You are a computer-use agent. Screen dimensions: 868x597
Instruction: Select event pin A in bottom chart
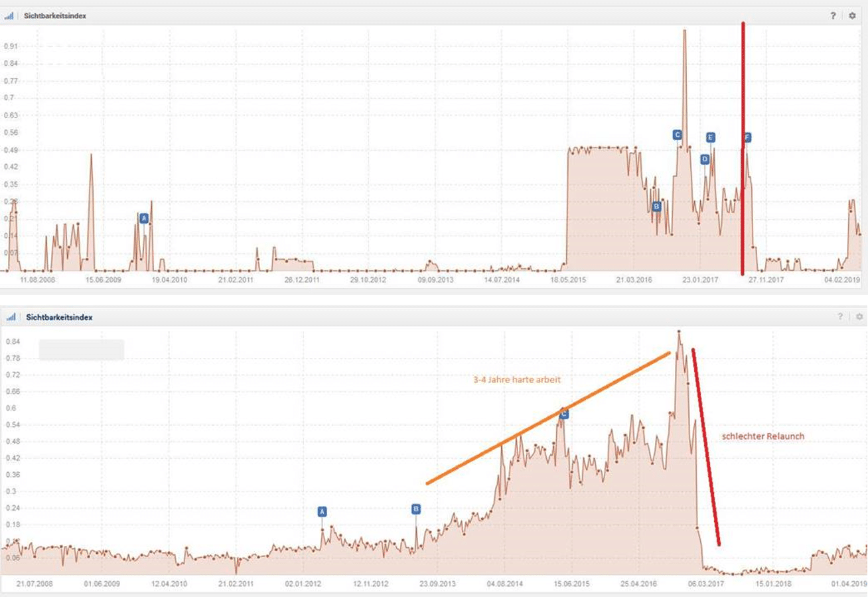point(322,511)
